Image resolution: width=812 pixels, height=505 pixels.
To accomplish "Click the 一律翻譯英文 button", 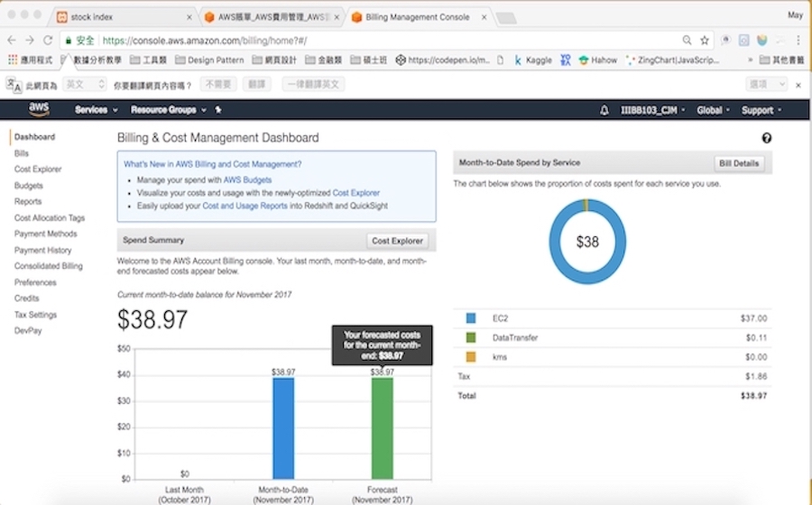I will click(x=313, y=85).
